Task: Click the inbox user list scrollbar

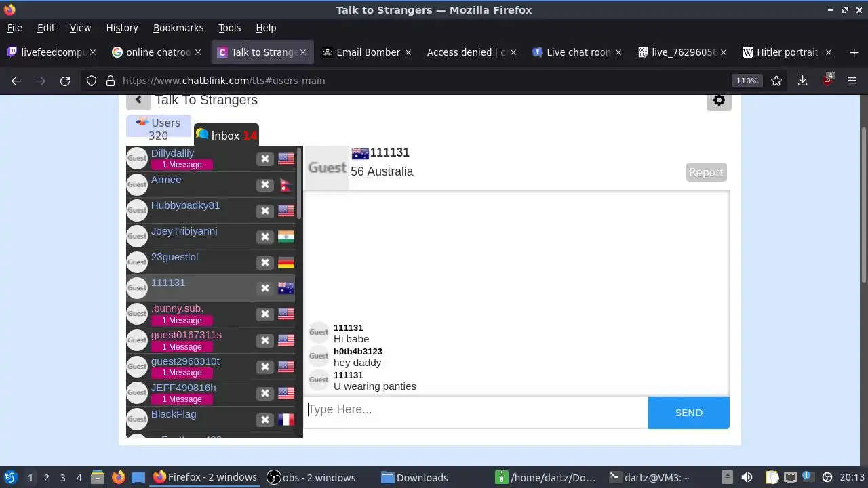Action: [x=299, y=183]
